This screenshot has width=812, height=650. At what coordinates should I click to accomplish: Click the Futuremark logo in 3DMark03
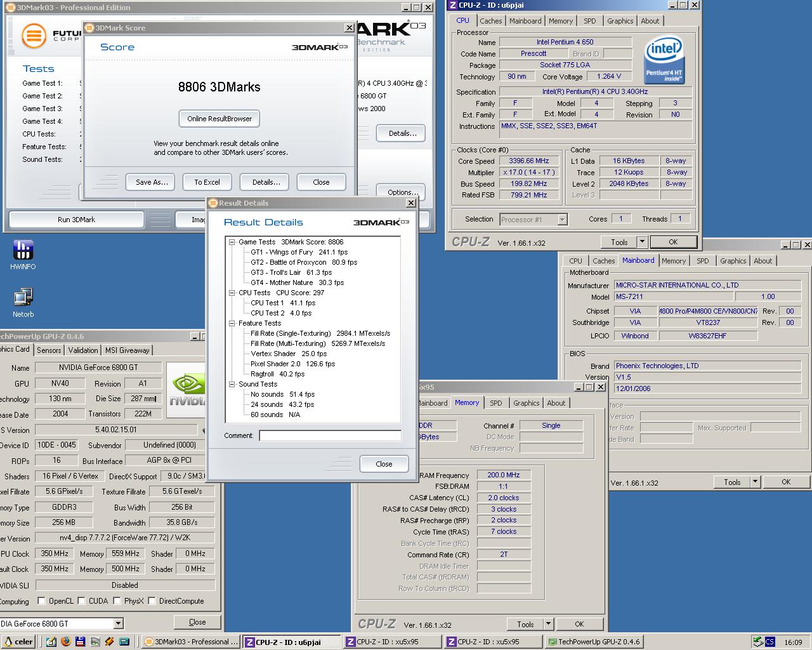point(34,36)
